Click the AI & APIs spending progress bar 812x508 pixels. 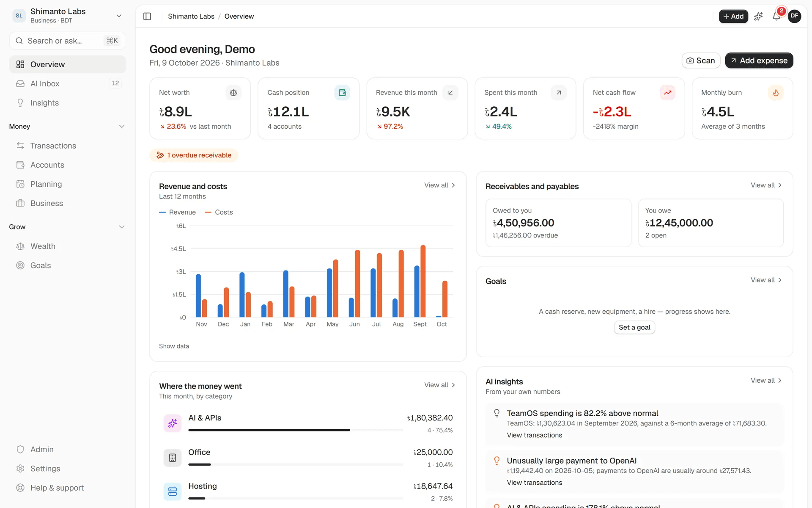click(295, 430)
